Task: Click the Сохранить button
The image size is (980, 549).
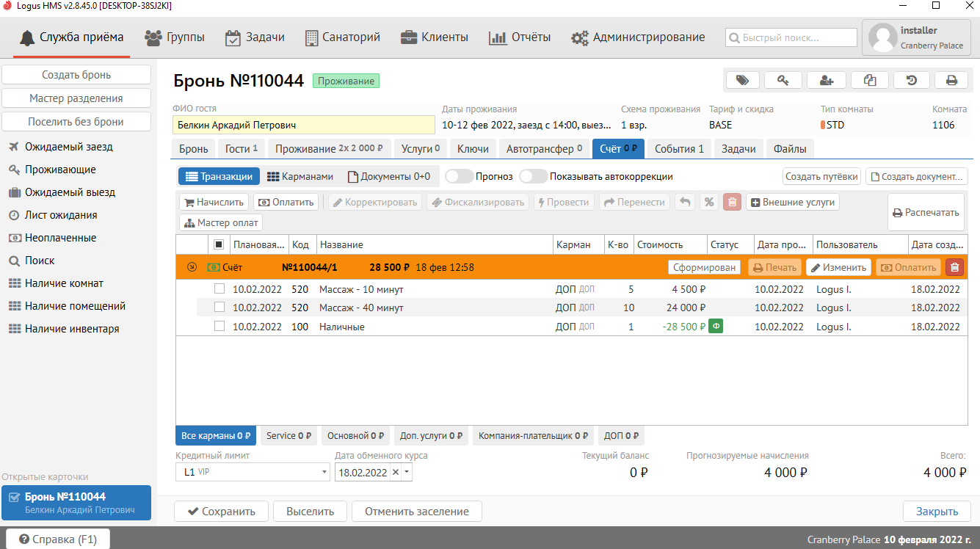Action: click(x=221, y=512)
